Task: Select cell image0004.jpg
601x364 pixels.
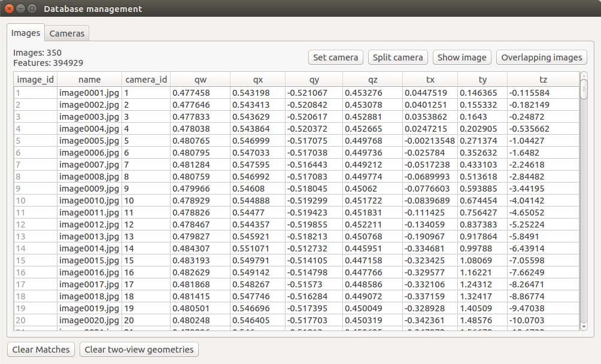Action: point(89,129)
